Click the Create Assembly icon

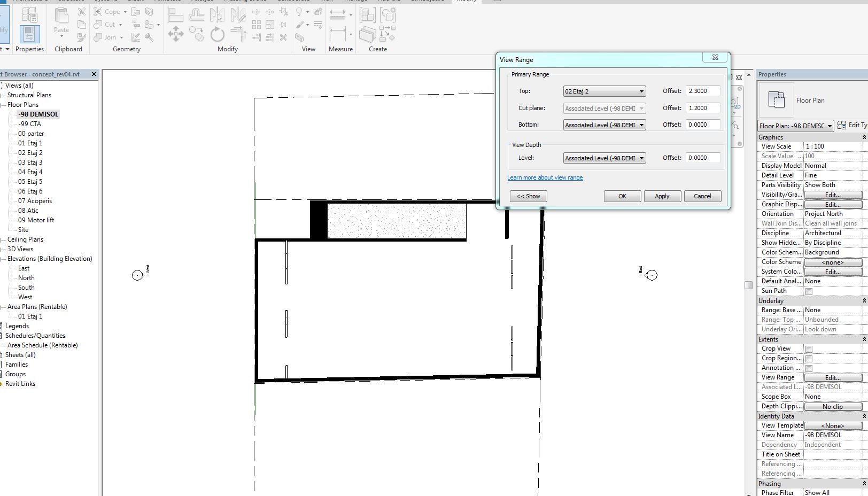click(368, 14)
